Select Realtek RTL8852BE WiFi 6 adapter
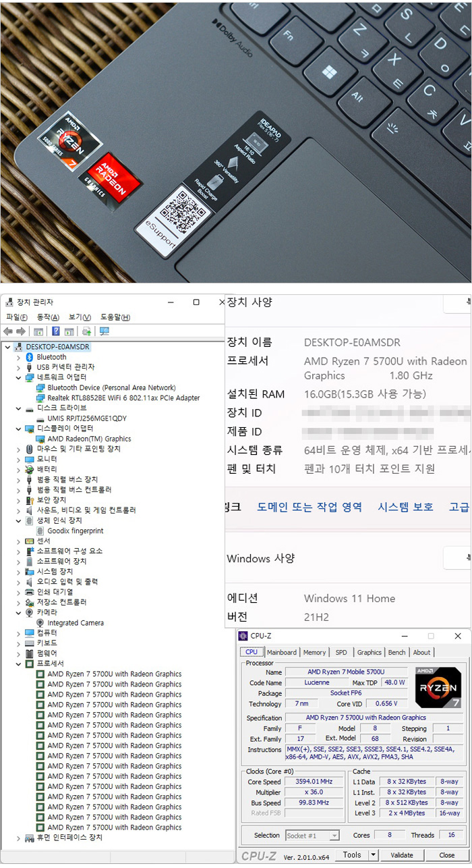 123,398
